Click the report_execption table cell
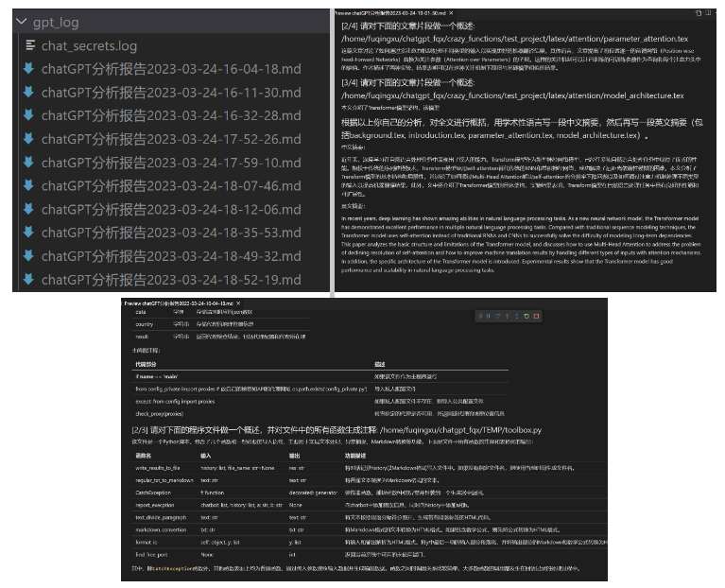This screenshot has width=725, height=588. click(155, 505)
